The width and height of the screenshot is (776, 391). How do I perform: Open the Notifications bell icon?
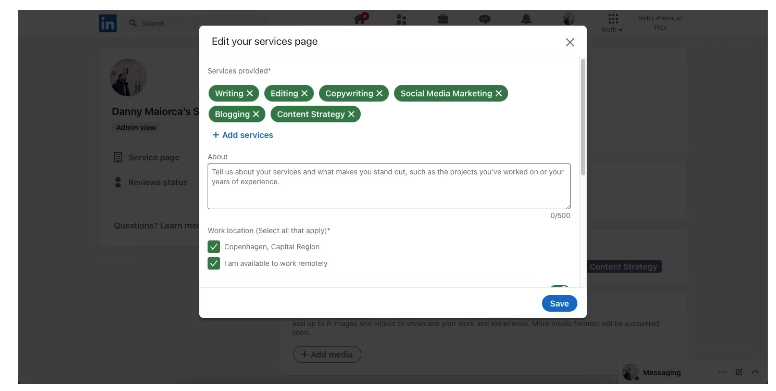526,19
